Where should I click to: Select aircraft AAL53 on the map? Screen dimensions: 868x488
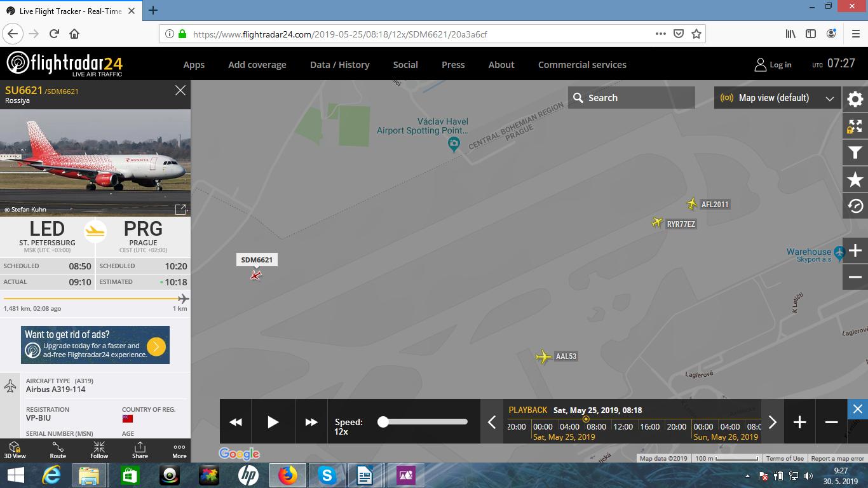tap(543, 356)
